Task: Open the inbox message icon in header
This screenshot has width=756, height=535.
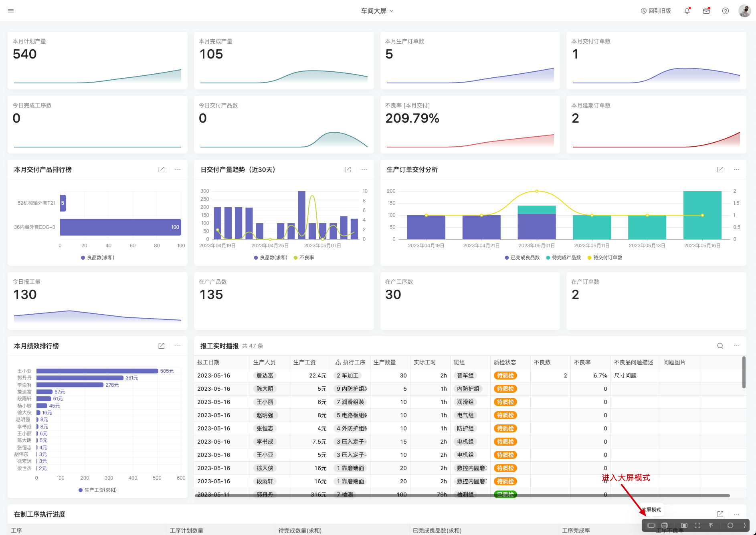Action: pos(706,11)
